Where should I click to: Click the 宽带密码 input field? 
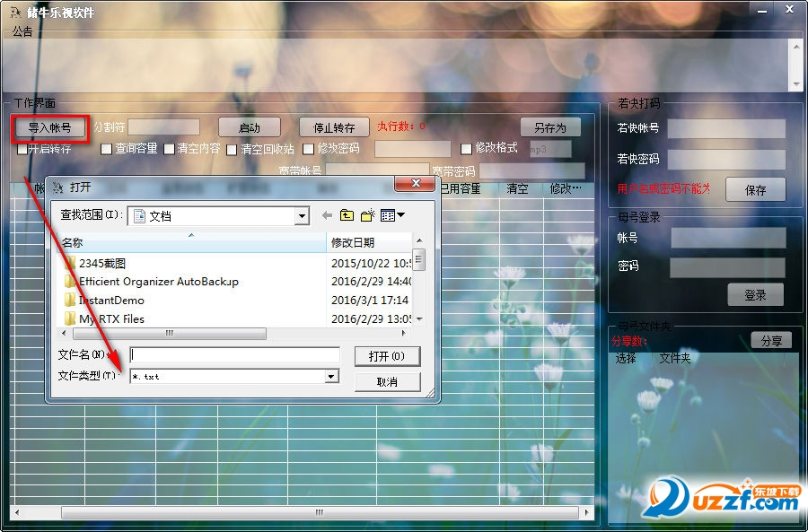(531, 170)
